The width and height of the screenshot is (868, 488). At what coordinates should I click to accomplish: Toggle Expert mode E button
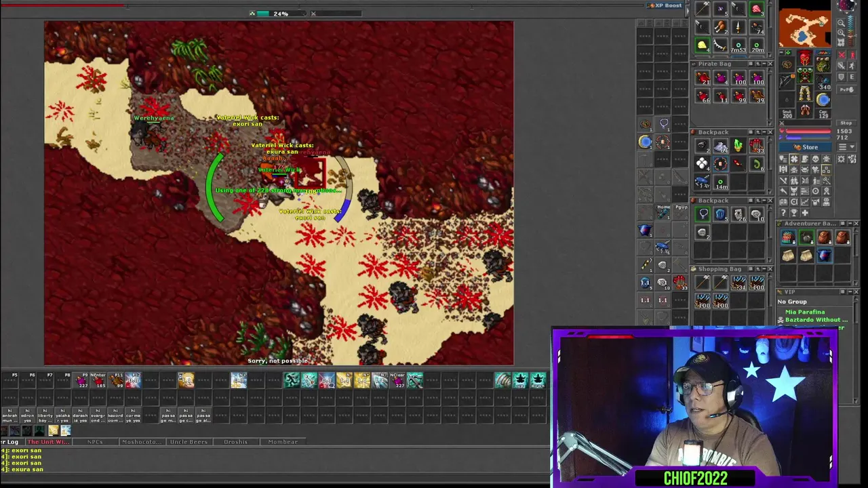point(852,77)
